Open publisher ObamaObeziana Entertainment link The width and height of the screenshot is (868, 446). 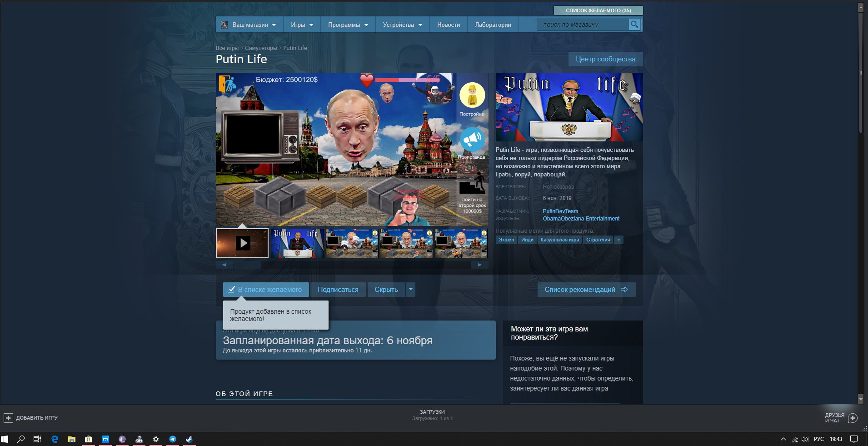tap(581, 219)
